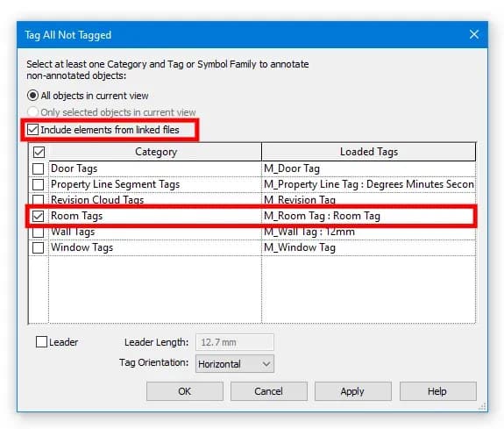Check the Door Tags checkbox
The image size is (504, 429).
tap(39, 168)
